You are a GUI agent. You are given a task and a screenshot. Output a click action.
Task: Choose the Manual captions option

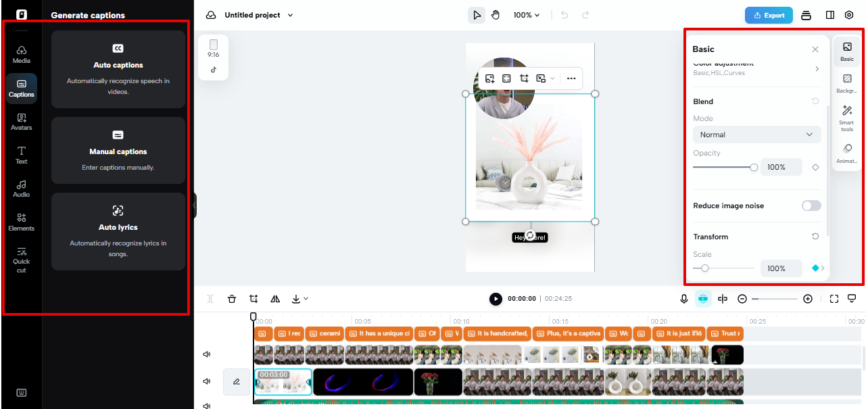(x=118, y=151)
